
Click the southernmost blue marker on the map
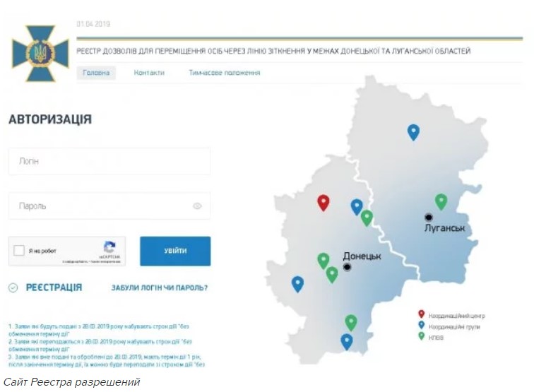click(347, 341)
